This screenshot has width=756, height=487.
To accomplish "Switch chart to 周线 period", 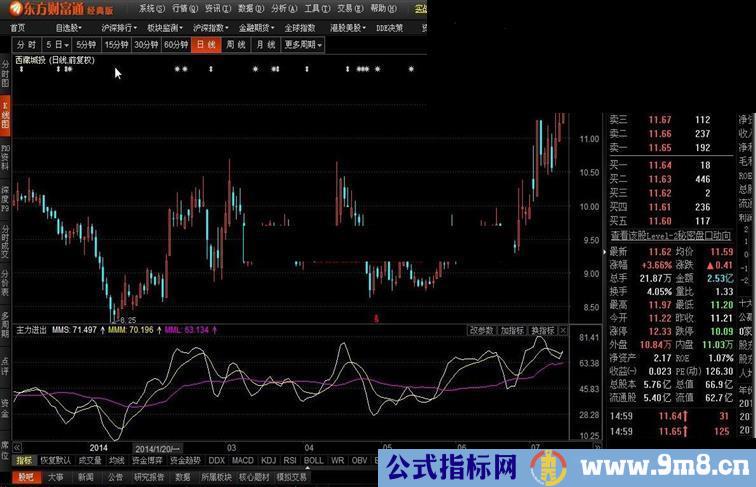I will [x=236, y=45].
